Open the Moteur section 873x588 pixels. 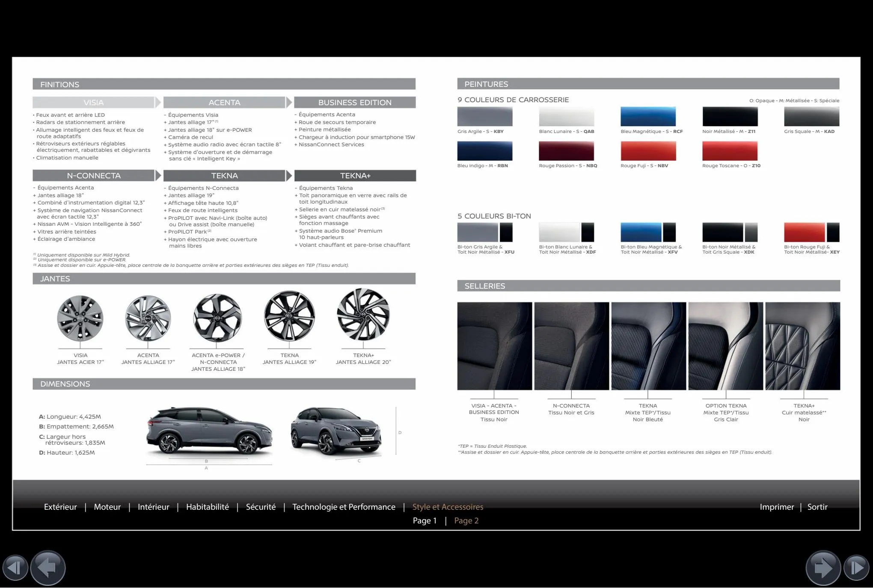(107, 507)
